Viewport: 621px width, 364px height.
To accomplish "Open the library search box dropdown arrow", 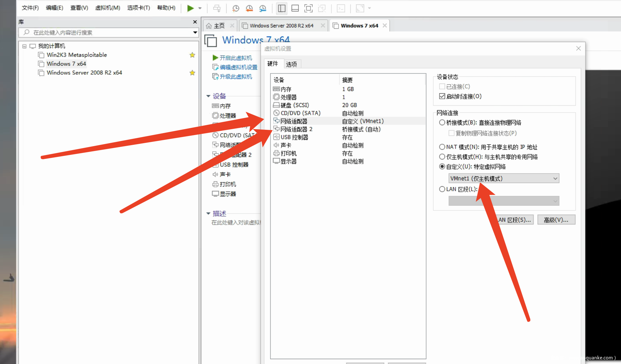I will coord(195,32).
